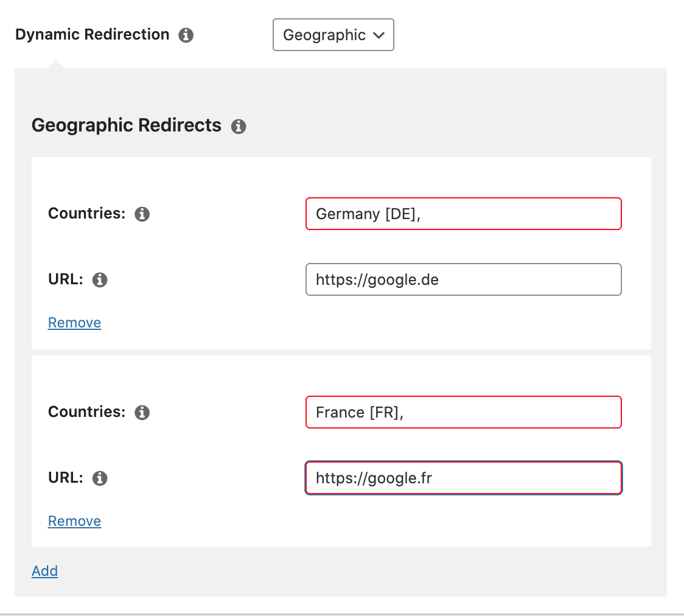Click URL info icon beside google.de field
This screenshot has height=616, width=684.
click(x=100, y=280)
